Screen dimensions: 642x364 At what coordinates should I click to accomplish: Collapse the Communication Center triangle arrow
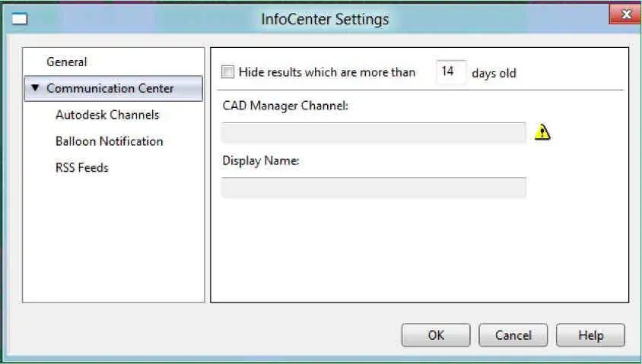35,88
